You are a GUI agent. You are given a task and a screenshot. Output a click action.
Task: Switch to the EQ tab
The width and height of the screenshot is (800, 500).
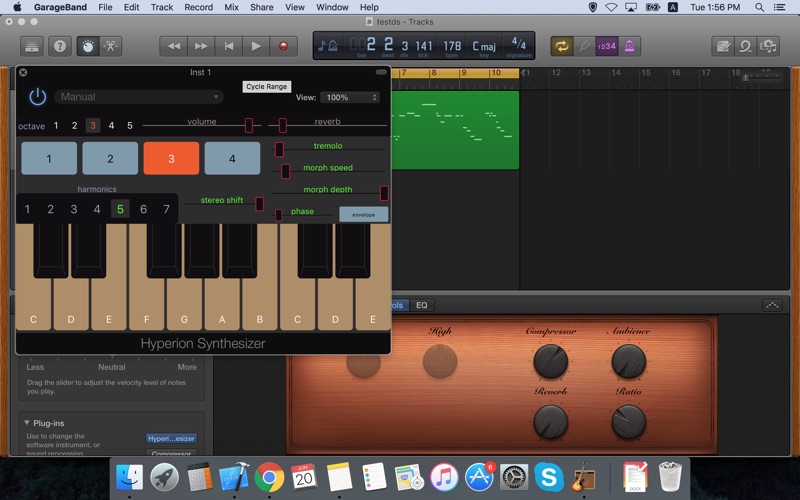(421, 305)
